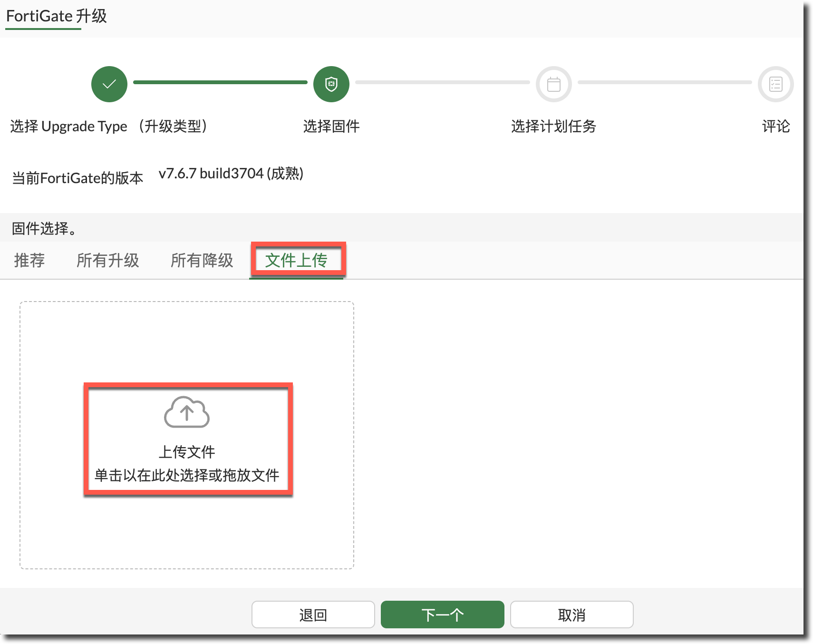This screenshot has height=644, width=813.
Task: Cancel the upgrade with 取消
Action: point(572,615)
